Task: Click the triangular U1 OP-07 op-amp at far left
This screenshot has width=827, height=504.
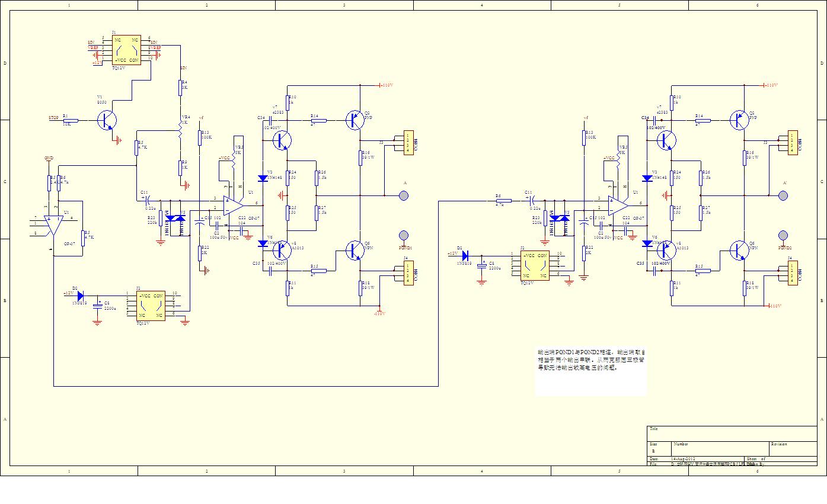Action: click(54, 225)
